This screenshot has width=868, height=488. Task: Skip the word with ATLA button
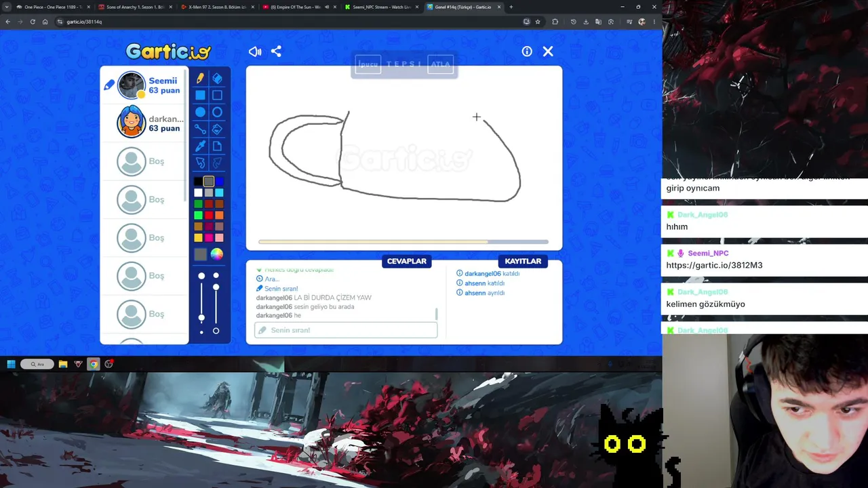440,64
